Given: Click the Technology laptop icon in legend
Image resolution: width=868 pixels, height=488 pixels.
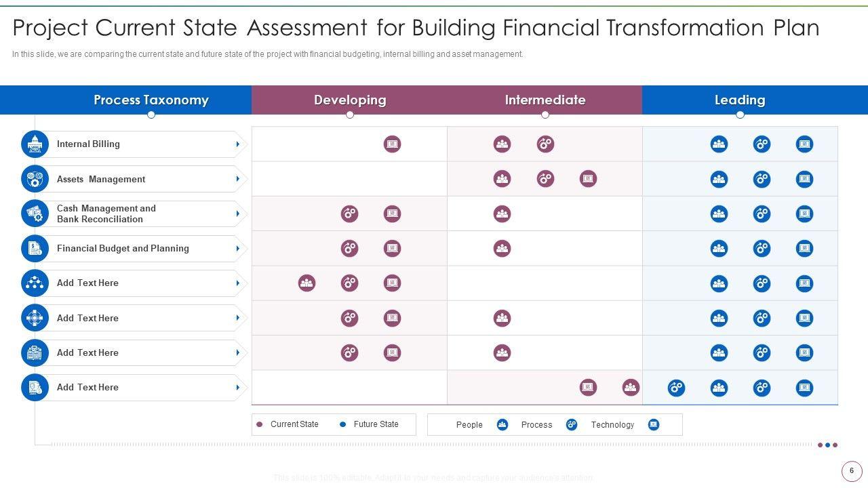Looking at the screenshot, I should pos(654,425).
